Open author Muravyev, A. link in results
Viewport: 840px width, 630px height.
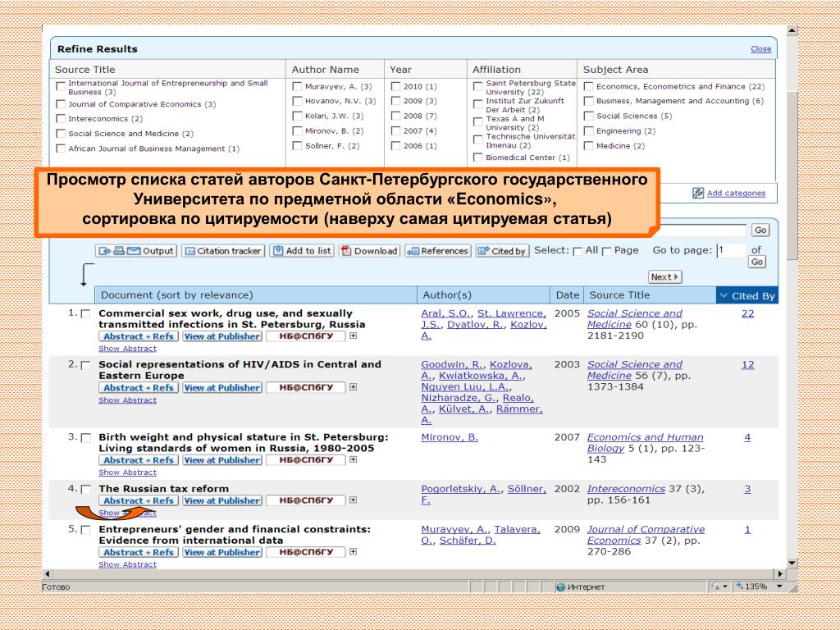point(455,529)
